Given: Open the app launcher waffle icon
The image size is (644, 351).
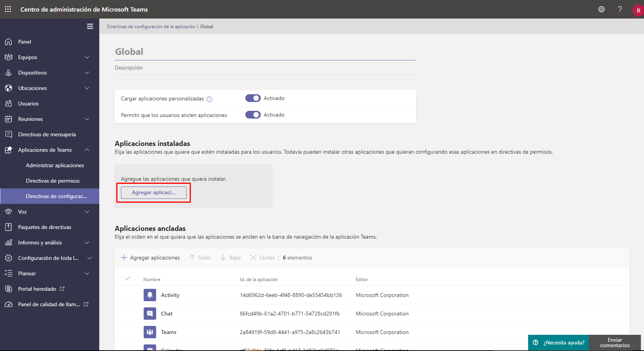Looking at the screenshot, I should coord(8,9).
